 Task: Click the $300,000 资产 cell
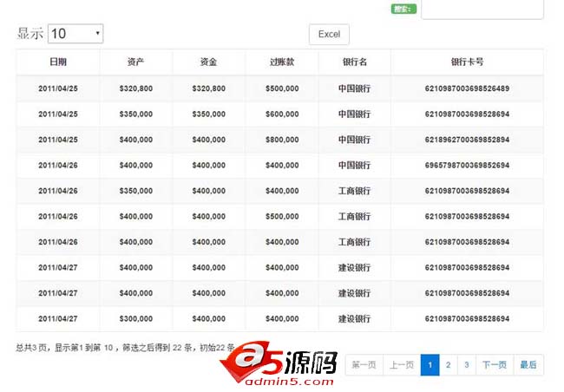point(136,318)
